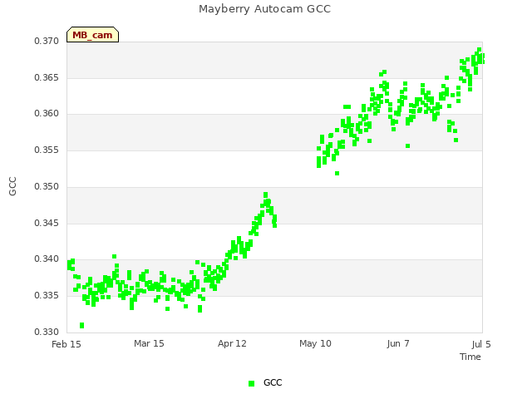
Task: Click the Apr 12 x-axis label
Action: pos(232,343)
